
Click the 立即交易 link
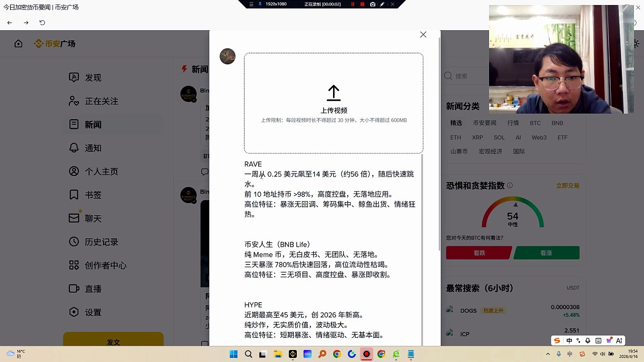(568, 186)
